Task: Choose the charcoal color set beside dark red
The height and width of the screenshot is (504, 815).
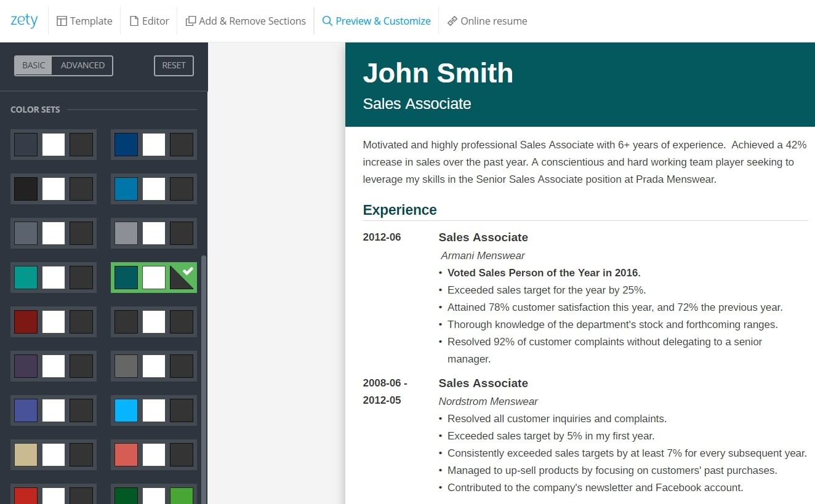Action: click(154, 322)
